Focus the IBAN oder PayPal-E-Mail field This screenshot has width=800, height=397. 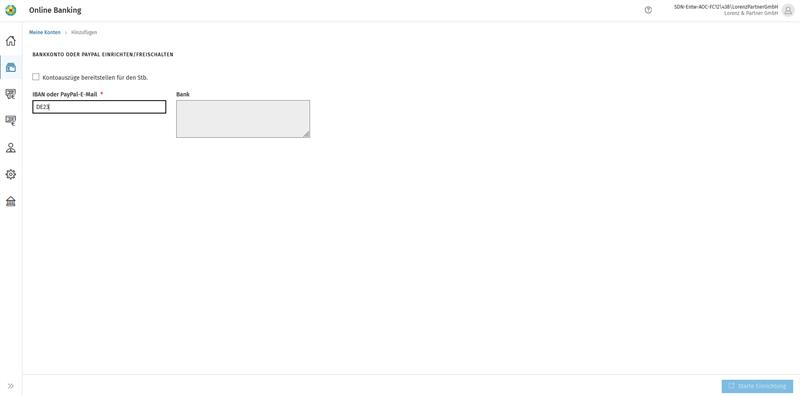99,107
